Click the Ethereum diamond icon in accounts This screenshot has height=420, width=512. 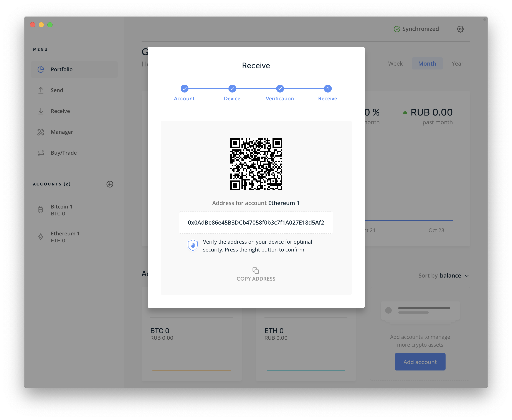pos(41,237)
